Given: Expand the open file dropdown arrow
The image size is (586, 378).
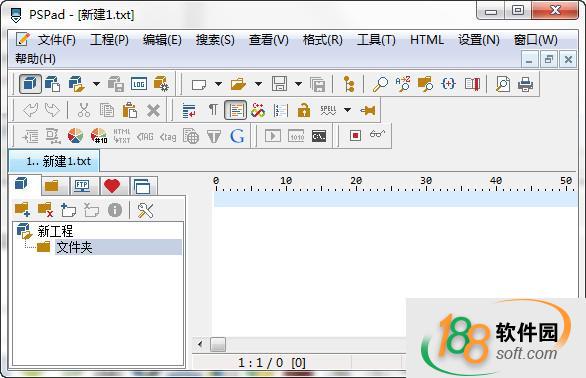Looking at the screenshot, I should coord(258,84).
